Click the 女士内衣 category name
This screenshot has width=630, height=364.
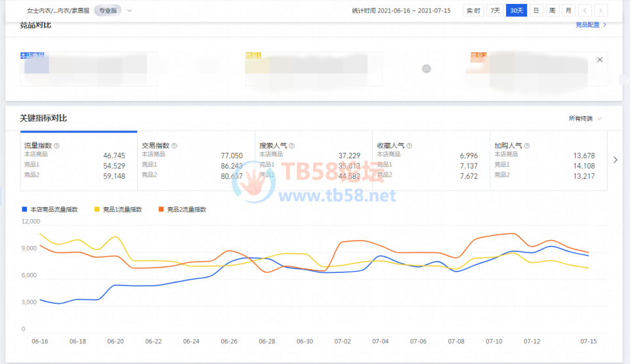point(58,11)
